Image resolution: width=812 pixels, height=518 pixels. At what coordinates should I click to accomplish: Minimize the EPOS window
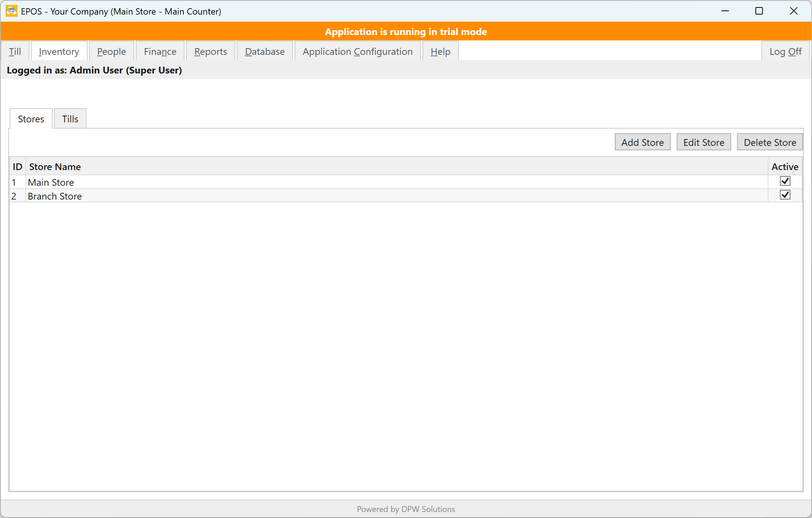(x=725, y=11)
